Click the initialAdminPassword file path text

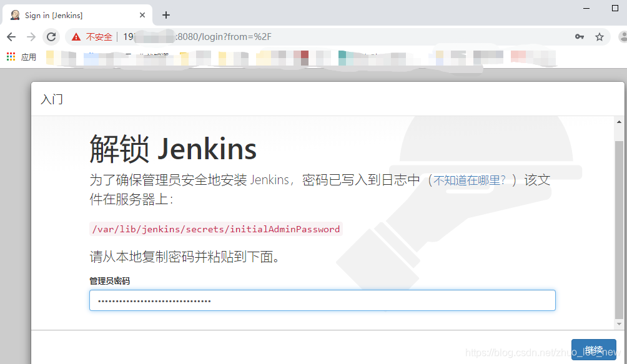215,229
